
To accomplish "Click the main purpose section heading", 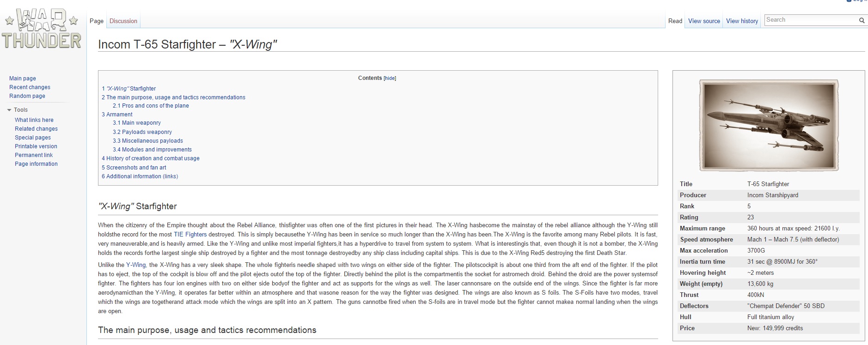I will [x=207, y=330].
